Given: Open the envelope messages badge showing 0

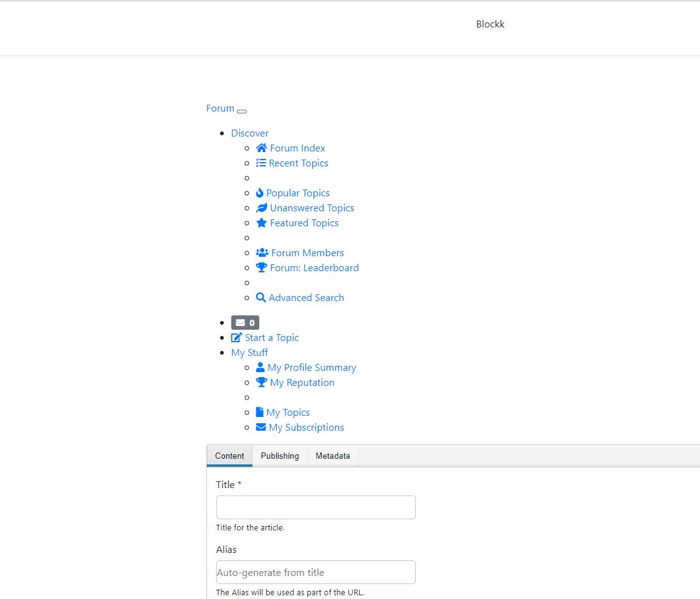Looking at the screenshot, I should [x=245, y=323].
